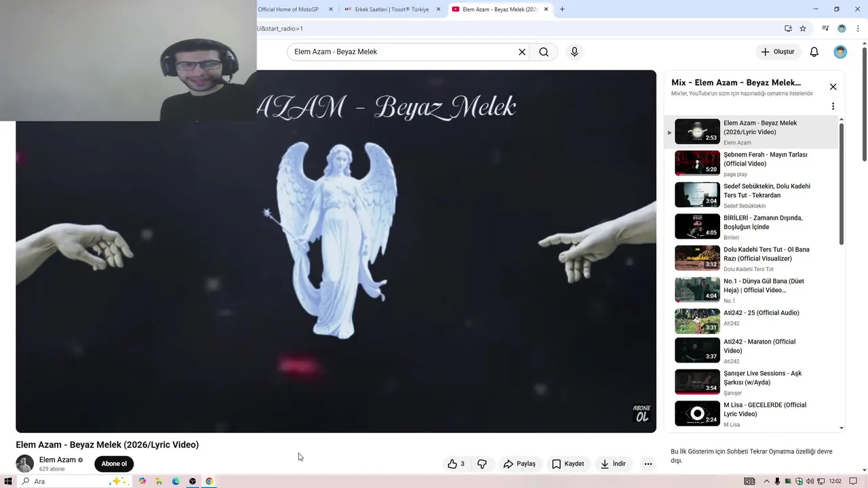Viewport: 868px width, 488px height.
Task: Open a new browser tab
Action: click(562, 9)
